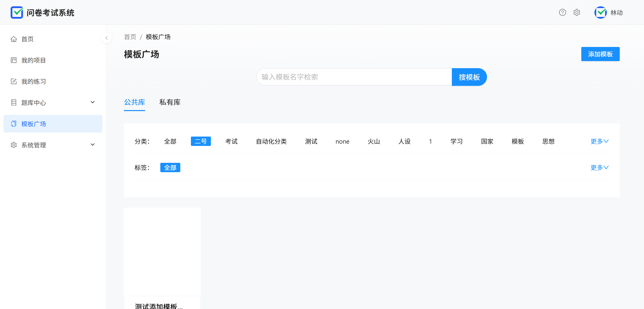The width and height of the screenshot is (644, 309).
Task: Open settings gear in top bar
Action: 576,12
